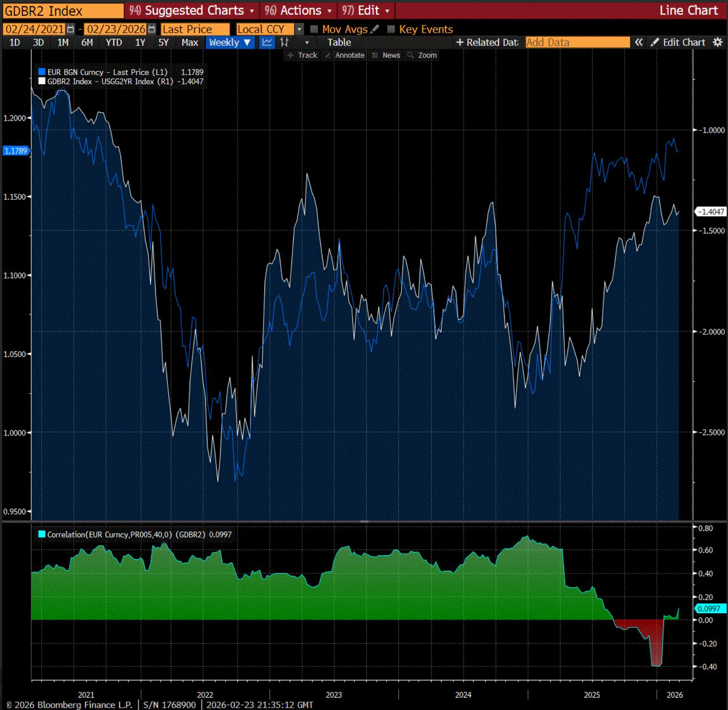Open the end date calendar picker
728x710 pixels.
[x=152, y=29]
